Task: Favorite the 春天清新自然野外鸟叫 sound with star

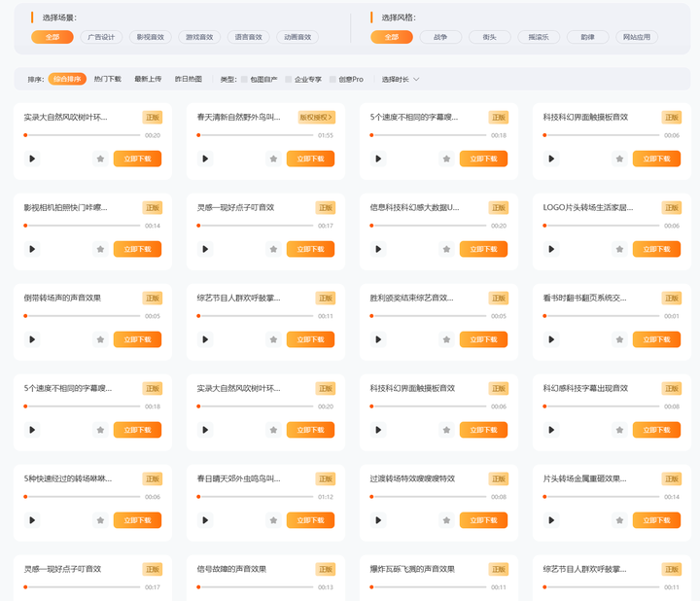Action: tap(273, 159)
